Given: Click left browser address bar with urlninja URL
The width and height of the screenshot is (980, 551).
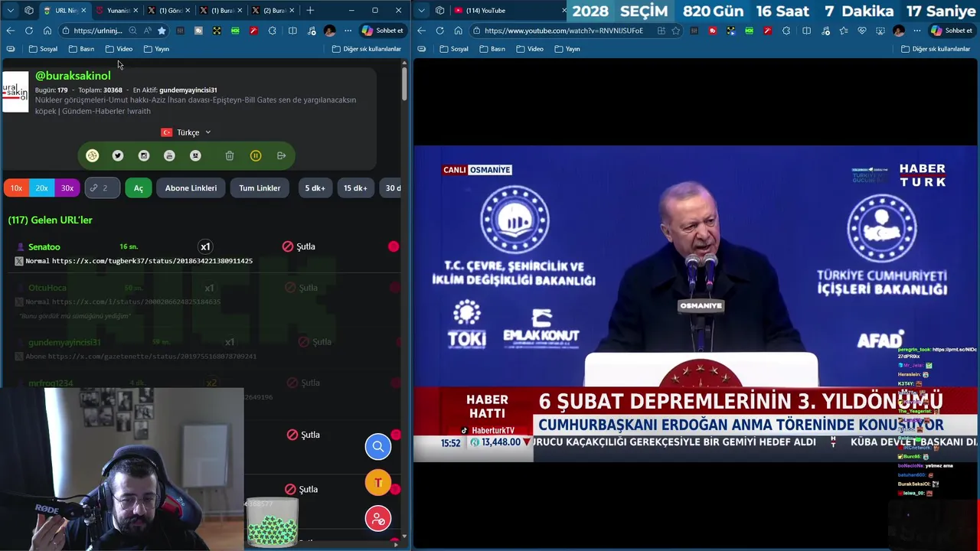Looking at the screenshot, I should (98, 31).
